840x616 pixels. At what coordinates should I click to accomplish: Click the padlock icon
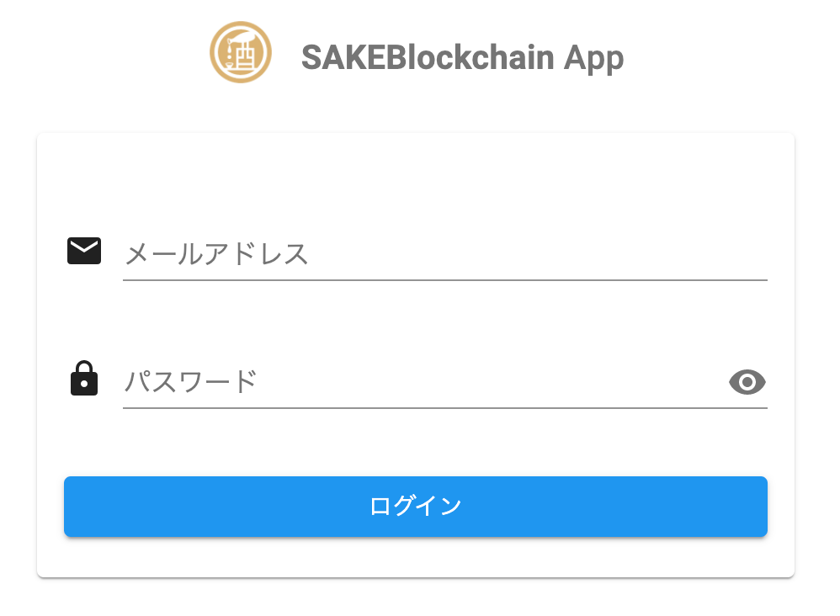tap(84, 379)
